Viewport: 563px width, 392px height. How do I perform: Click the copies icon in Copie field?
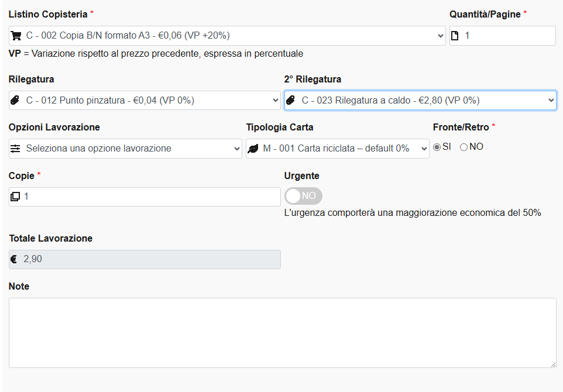coord(15,197)
